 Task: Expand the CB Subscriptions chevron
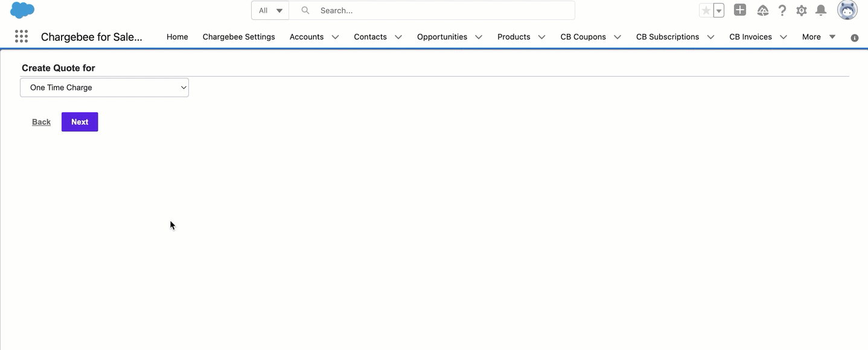(x=710, y=37)
